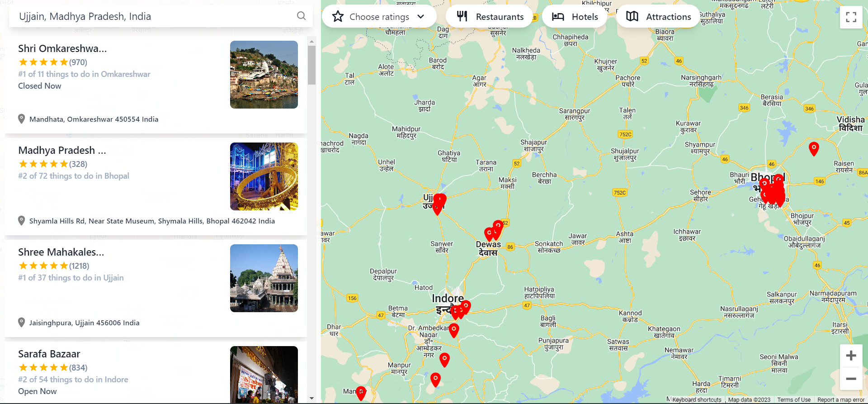Click '#1 of 11 things to do in Omkareshwar'
The height and width of the screenshot is (404, 868).
tap(84, 74)
